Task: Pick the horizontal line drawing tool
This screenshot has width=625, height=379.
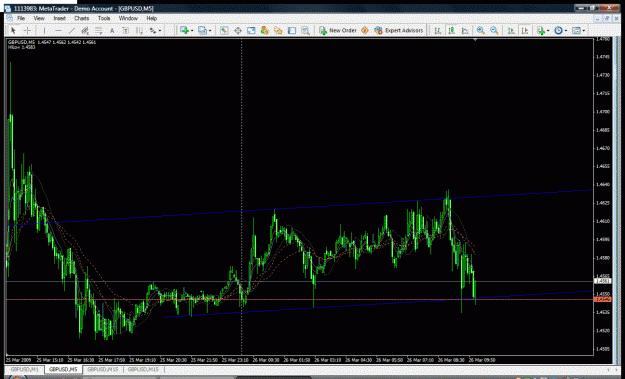Action: (x=58, y=30)
